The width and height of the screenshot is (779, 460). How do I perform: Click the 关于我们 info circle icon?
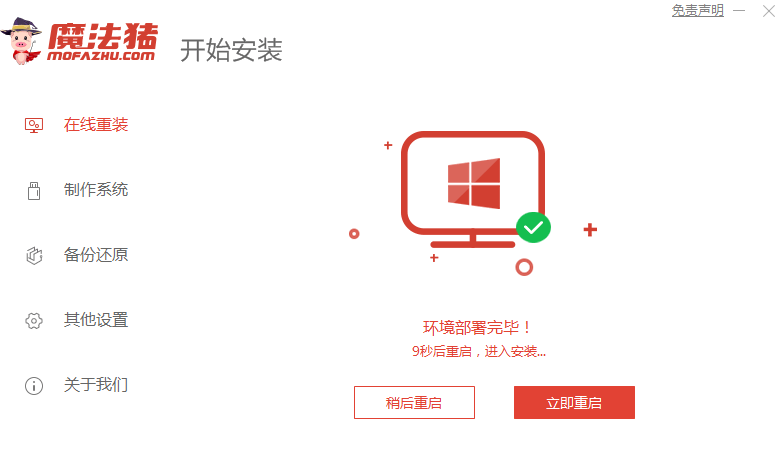(x=34, y=385)
